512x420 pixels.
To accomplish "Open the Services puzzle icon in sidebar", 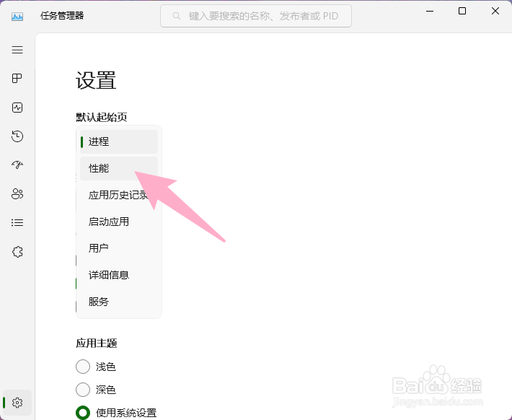I will (17, 252).
